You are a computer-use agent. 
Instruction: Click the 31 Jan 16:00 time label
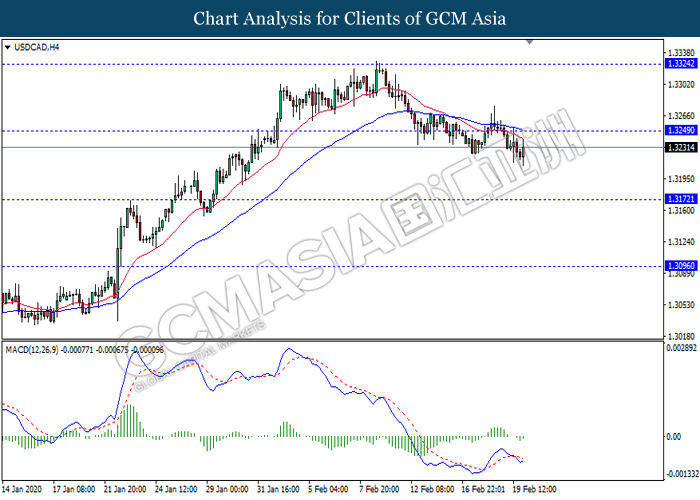pyautogui.click(x=279, y=490)
